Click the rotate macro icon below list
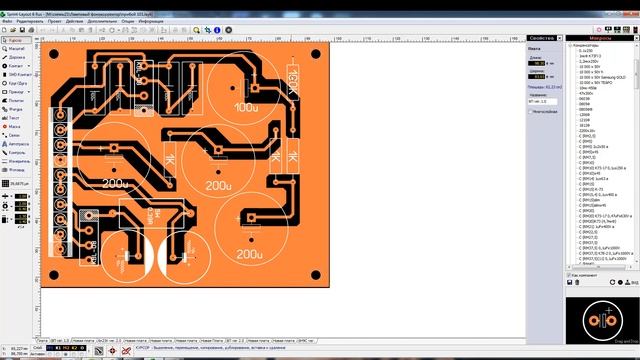Screen dimensions: 640x360 pos(612,282)
